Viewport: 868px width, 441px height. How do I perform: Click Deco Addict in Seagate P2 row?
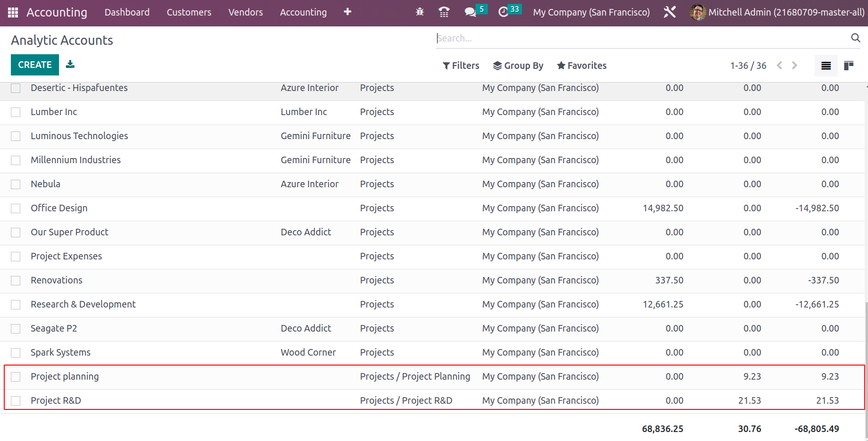pos(306,328)
